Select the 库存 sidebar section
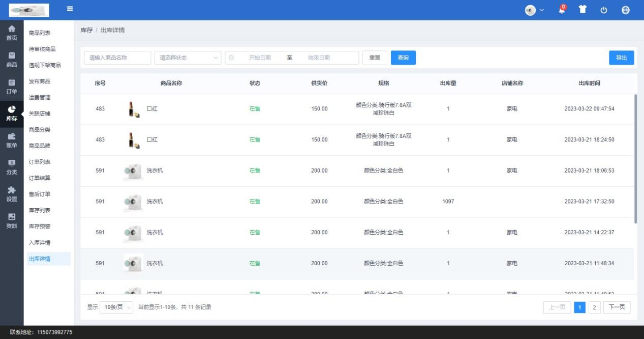The width and height of the screenshot is (644, 339). 11,114
